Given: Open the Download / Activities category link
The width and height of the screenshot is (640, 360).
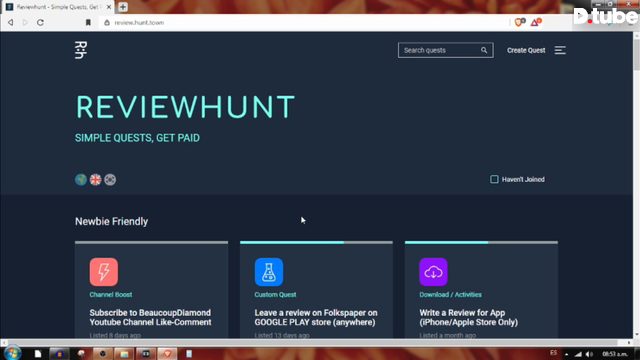Looking at the screenshot, I should tap(450, 294).
